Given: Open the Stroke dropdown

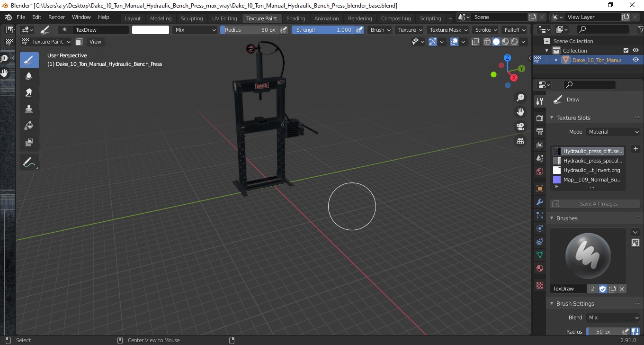Looking at the screenshot, I should coord(486,30).
